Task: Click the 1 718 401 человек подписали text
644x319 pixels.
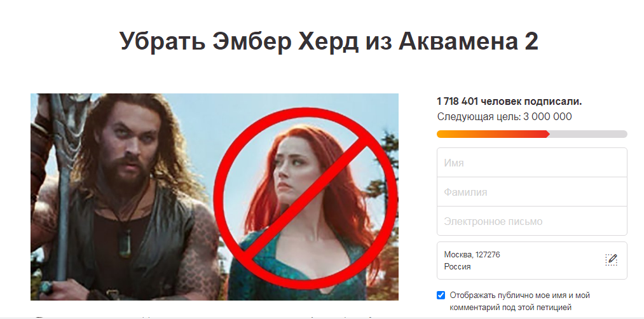Action: pos(509,102)
